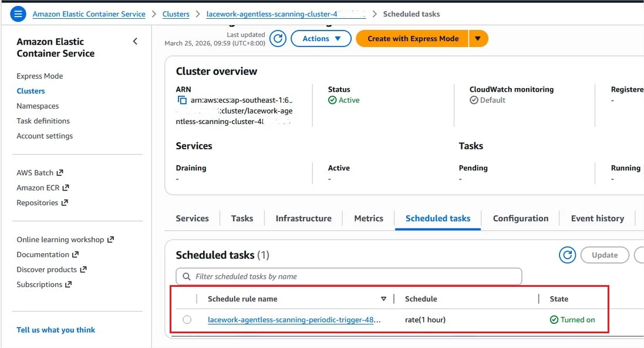
Task: Open Discover products external link
Action: click(52, 269)
